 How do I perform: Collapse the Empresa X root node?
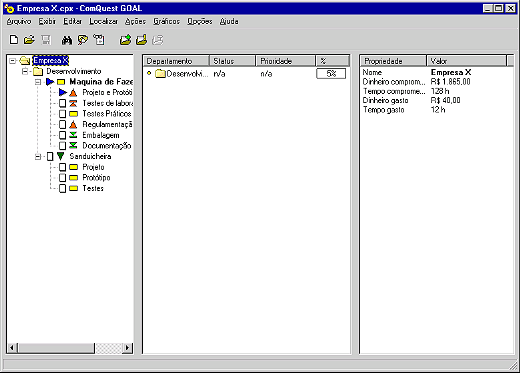point(13,61)
